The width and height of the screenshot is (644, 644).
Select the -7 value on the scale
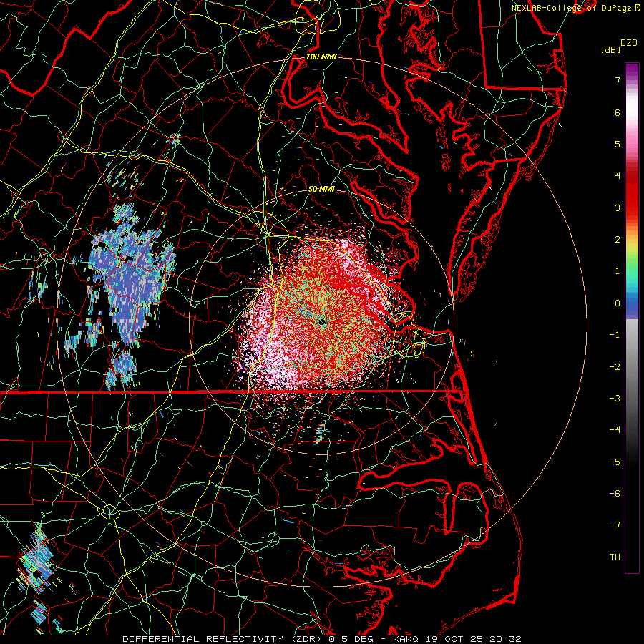pyautogui.click(x=615, y=525)
